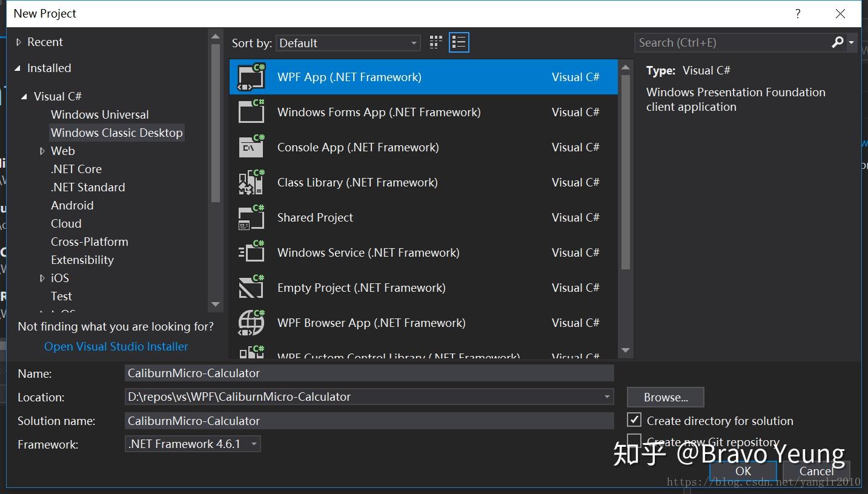Select the Cloud category

tap(66, 223)
